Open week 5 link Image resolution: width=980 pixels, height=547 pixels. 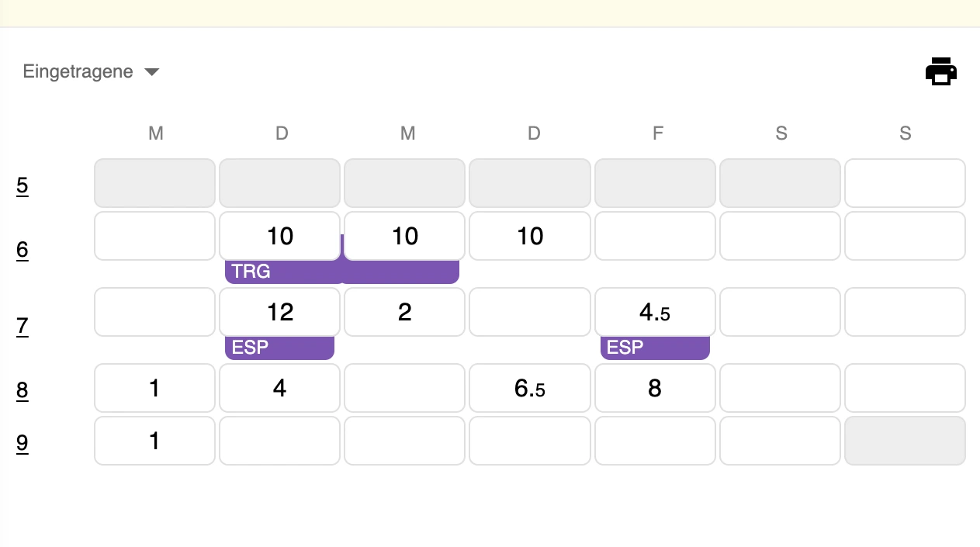tap(23, 185)
